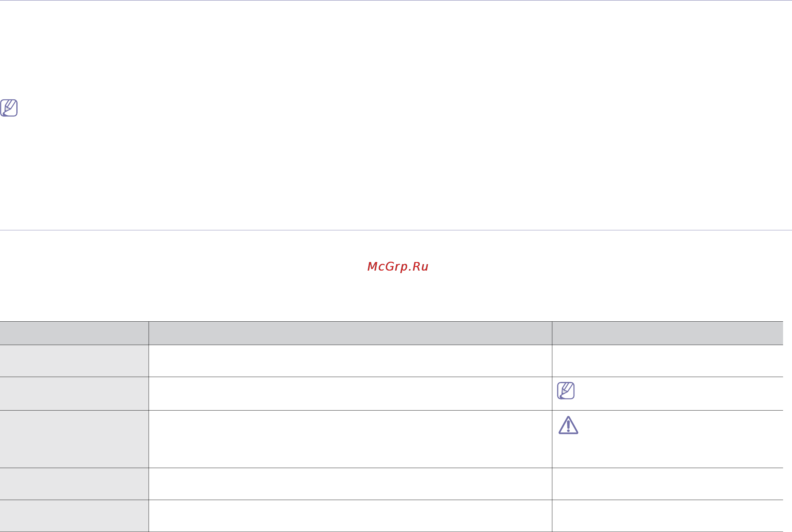Click the wide middle header cell of the table
This screenshot has height=532, width=792.
(350, 333)
